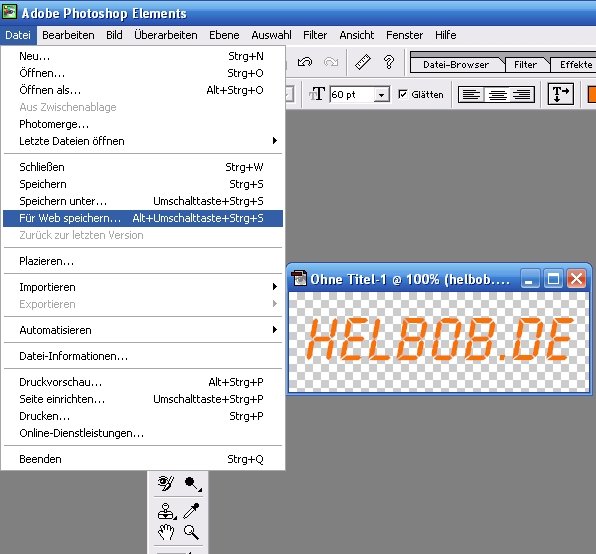
Task: Toggle the text orientation button
Action: [560, 94]
